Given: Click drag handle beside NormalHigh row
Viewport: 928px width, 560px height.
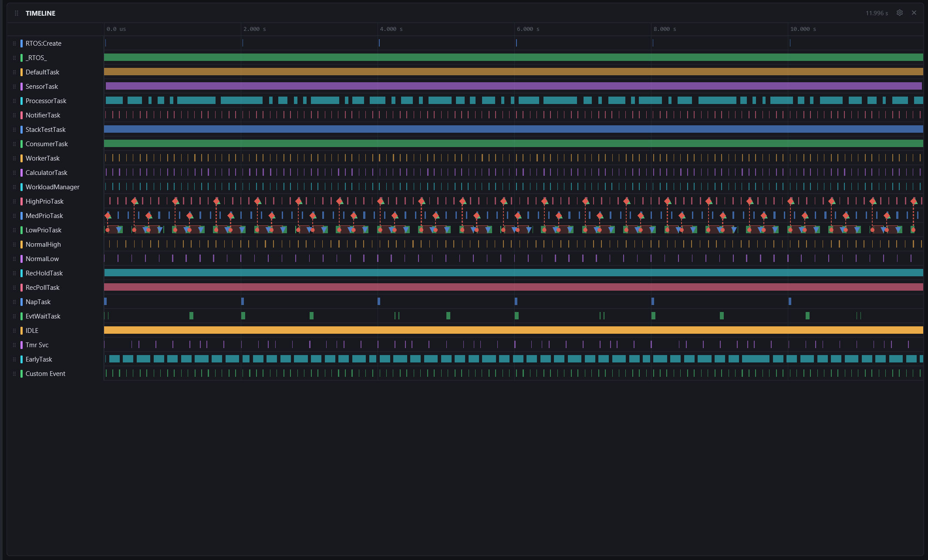Looking at the screenshot, I should (14, 245).
